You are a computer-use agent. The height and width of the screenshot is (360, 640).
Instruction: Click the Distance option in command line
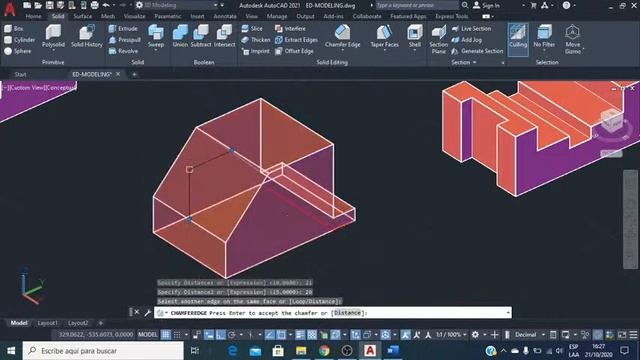pos(348,313)
